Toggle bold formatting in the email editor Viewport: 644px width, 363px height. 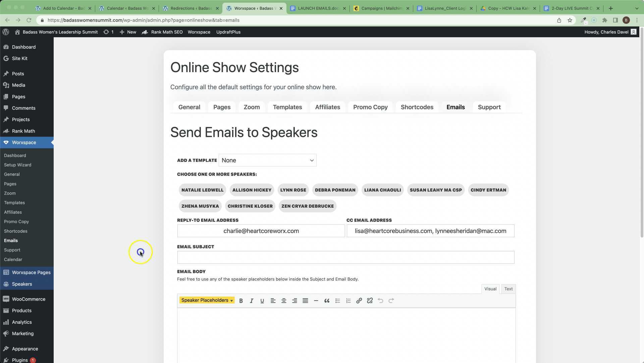pos(240,301)
